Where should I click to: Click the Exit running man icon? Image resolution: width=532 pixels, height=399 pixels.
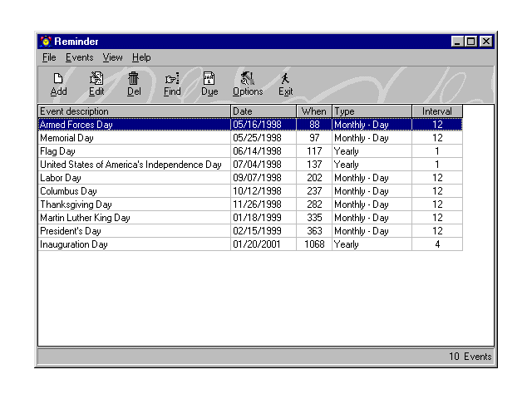(285, 79)
